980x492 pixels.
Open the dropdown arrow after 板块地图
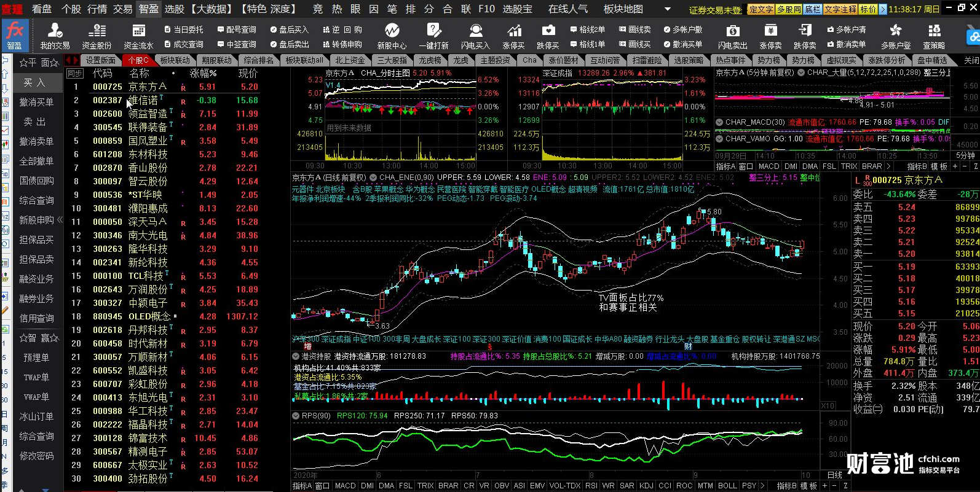668,9
